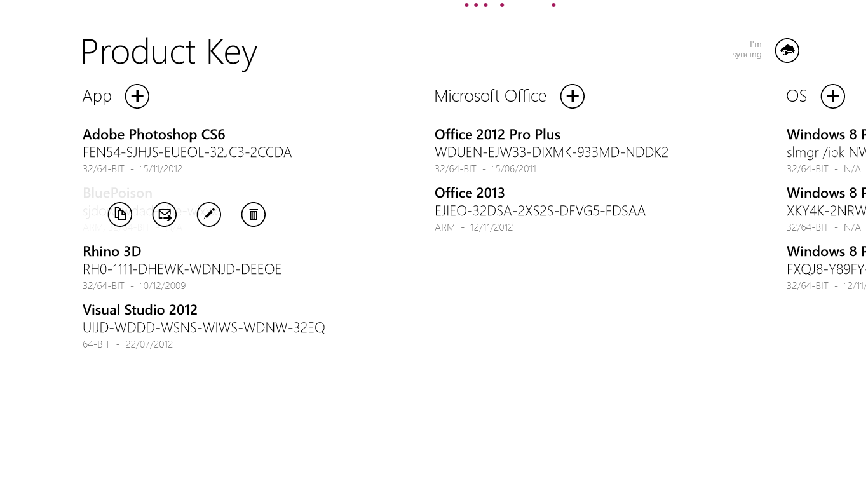Delete the BluePoison entry with trash icon
Viewport: 868px width, 488px height.
point(254,215)
